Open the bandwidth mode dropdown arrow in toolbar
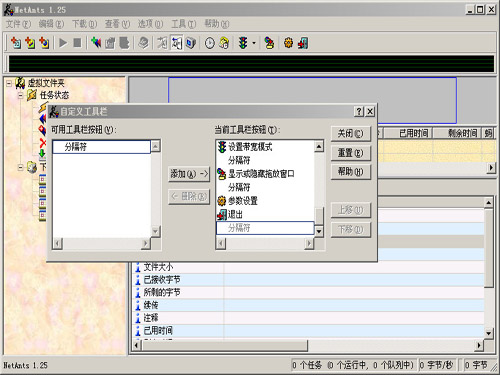Screen dimensions: 500x375 [254, 43]
